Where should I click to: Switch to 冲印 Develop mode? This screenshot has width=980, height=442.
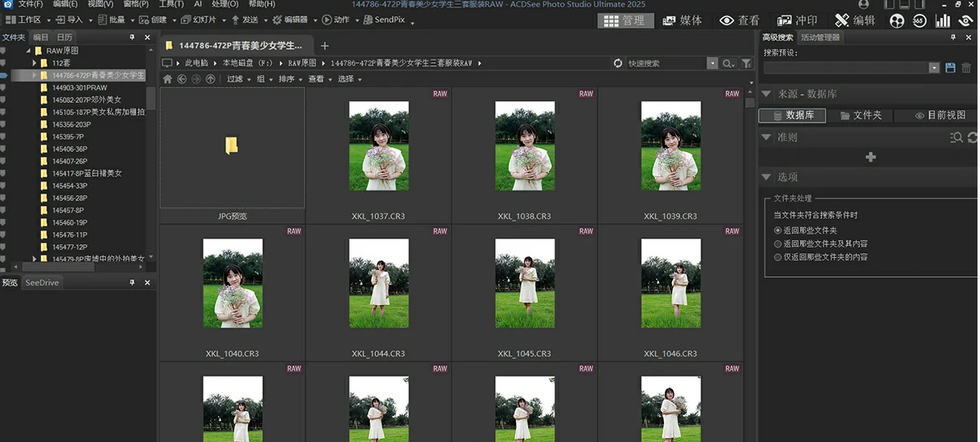click(797, 20)
